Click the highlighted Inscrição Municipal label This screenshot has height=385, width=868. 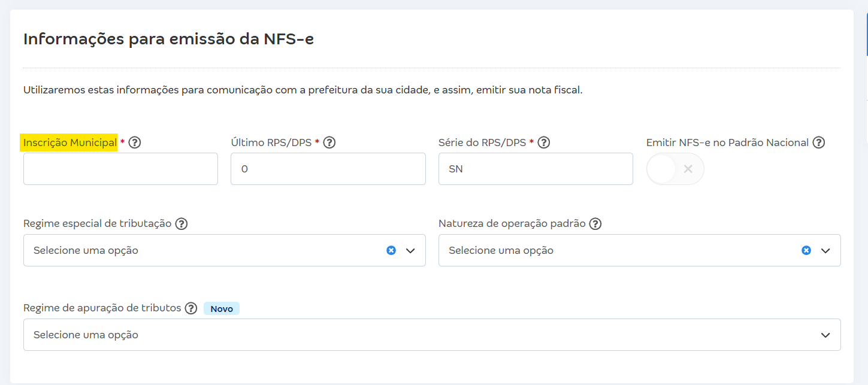click(69, 142)
